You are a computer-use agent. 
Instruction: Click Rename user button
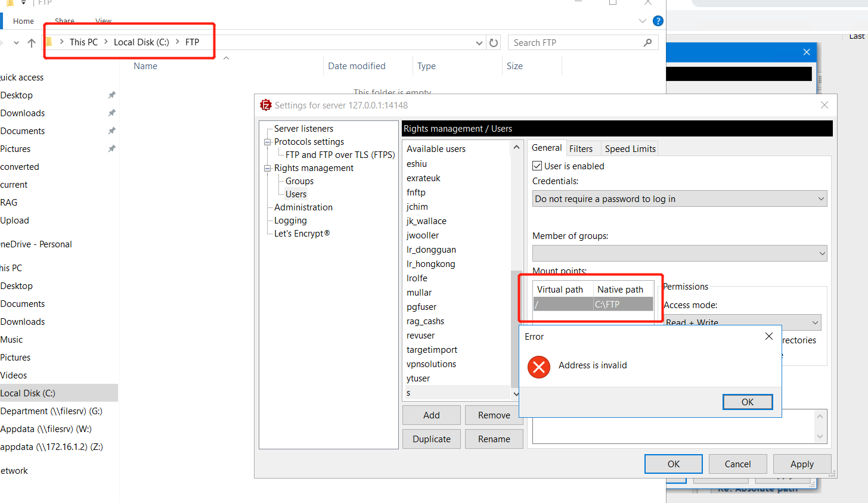pyautogui.click(x=494, y=439)
